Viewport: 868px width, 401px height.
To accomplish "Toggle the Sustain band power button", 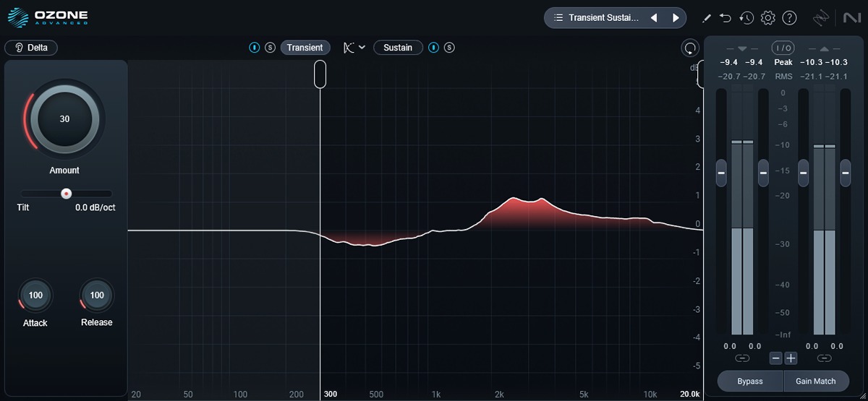I will pos(434,48).
